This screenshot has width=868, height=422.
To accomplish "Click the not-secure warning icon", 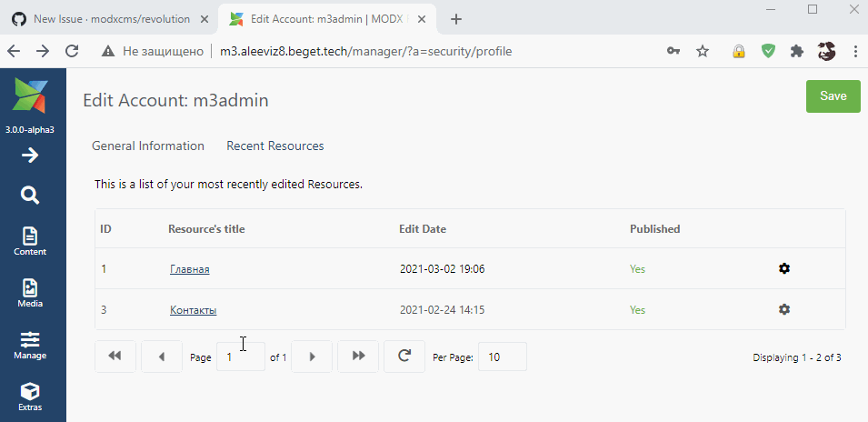I will [x=108, y=52].
